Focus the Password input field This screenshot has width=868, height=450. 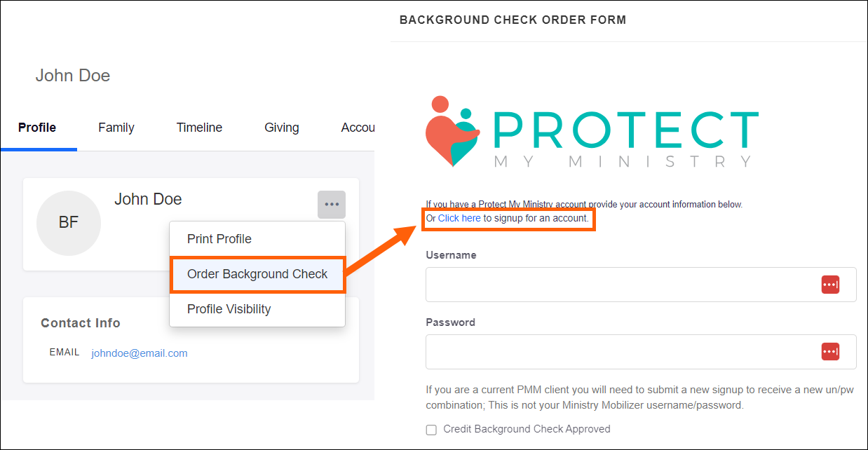tap(621, 351)
